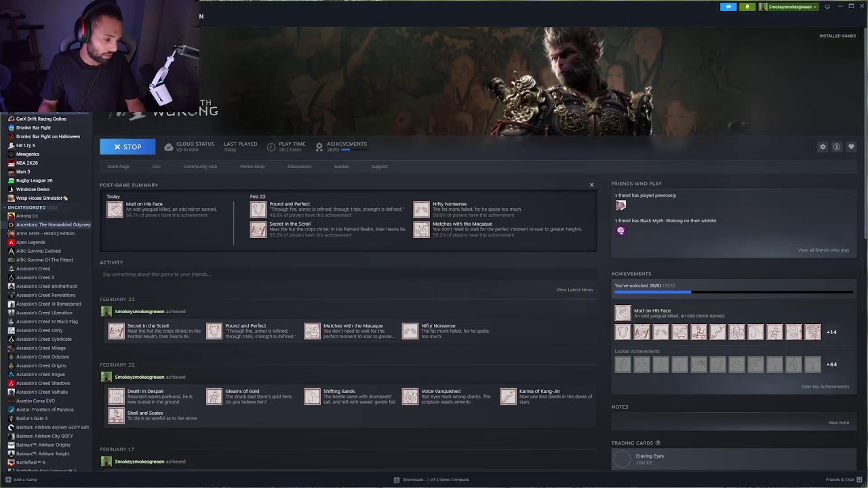Click the Cloud Status icon
This screenshot has width=868, height=488.
[169, 146]
